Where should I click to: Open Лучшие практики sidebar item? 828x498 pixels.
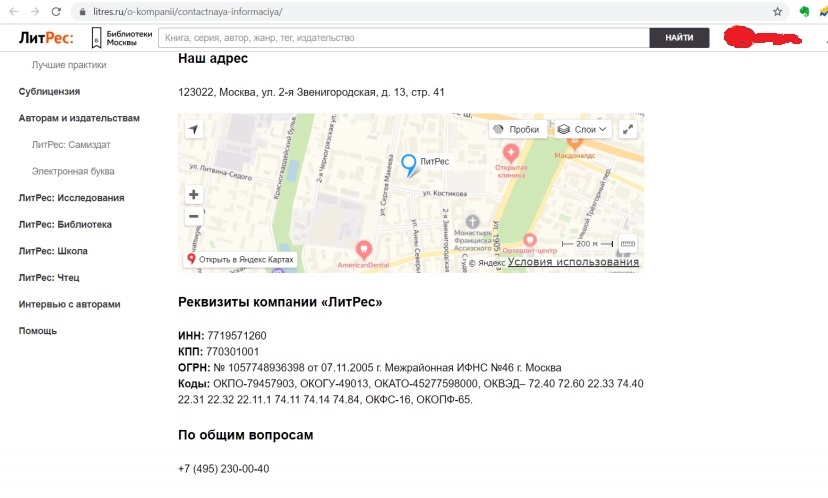click(69, 65)
